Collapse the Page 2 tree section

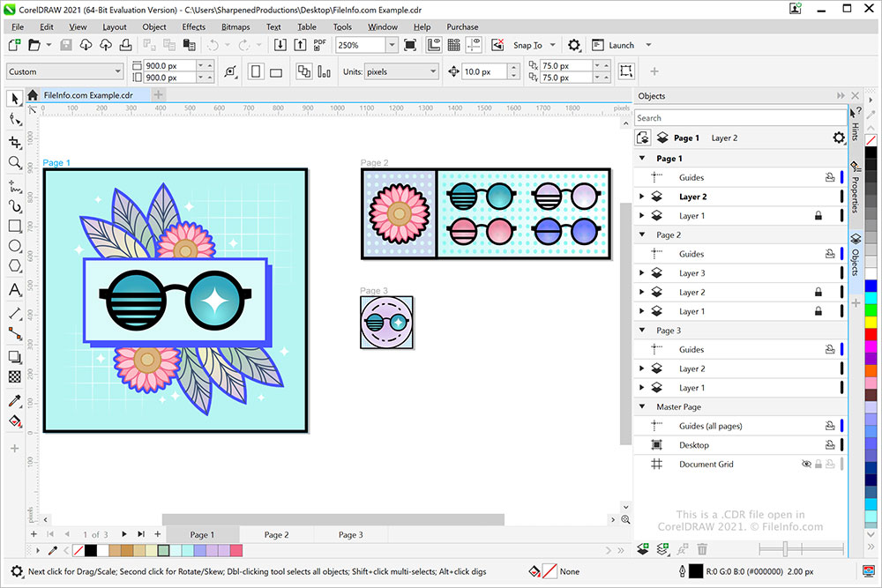(x=642, y=235)
